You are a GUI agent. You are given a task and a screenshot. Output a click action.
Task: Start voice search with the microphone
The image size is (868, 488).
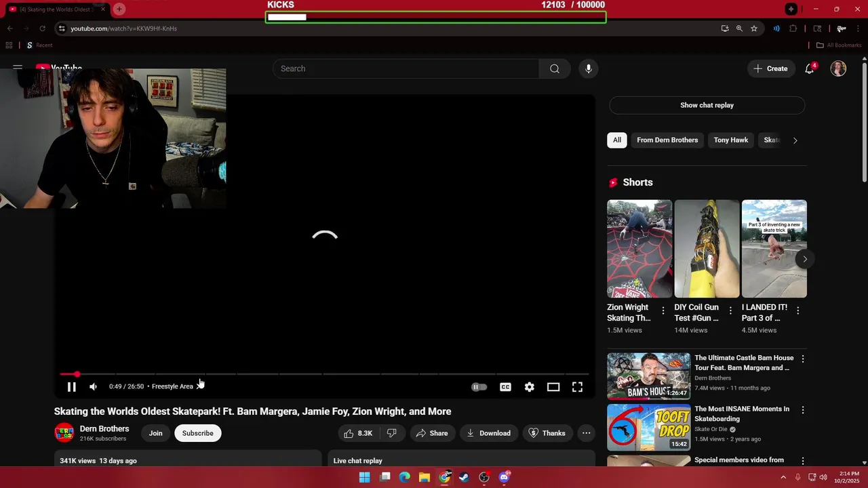(589, 68)
